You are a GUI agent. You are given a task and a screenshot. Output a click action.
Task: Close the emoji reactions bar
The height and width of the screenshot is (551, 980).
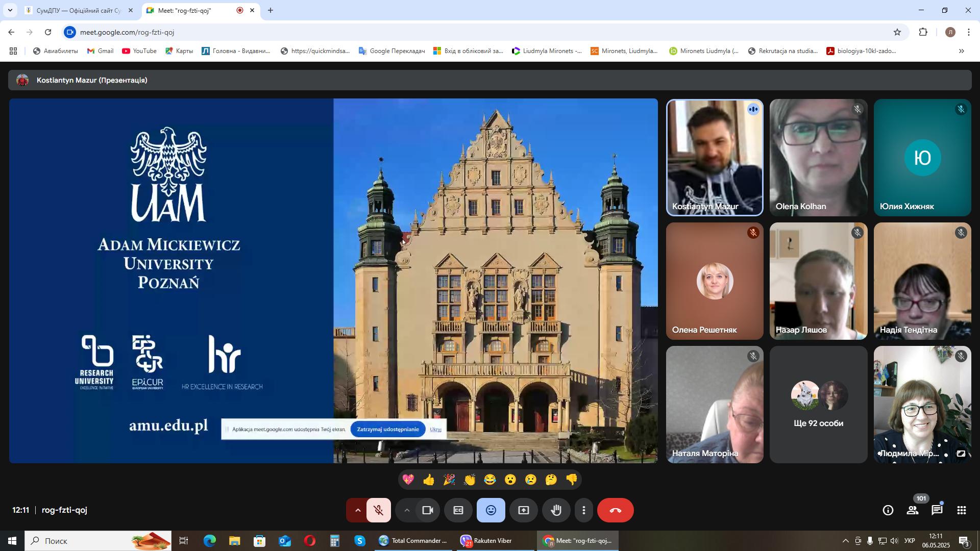coord(491,510)
